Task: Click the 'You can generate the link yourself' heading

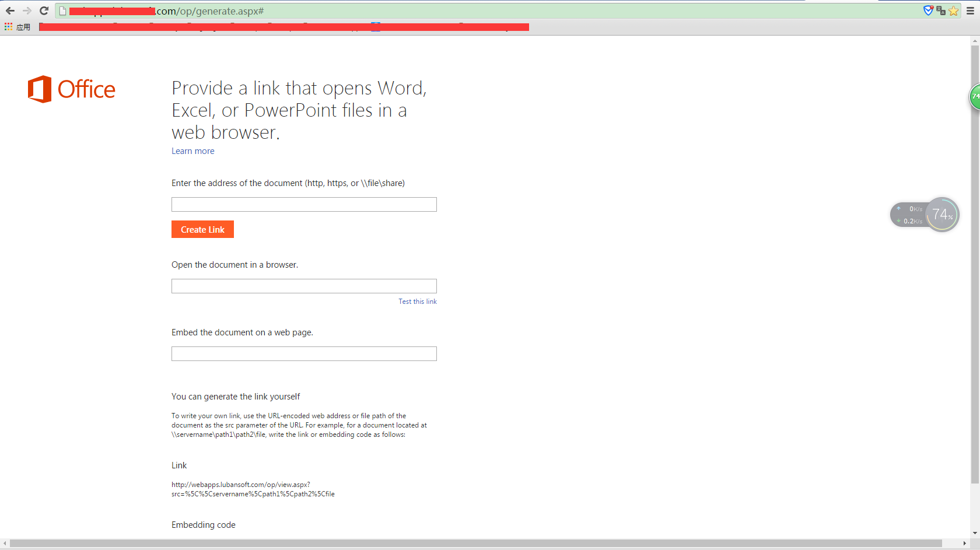Action: [236, 397]
